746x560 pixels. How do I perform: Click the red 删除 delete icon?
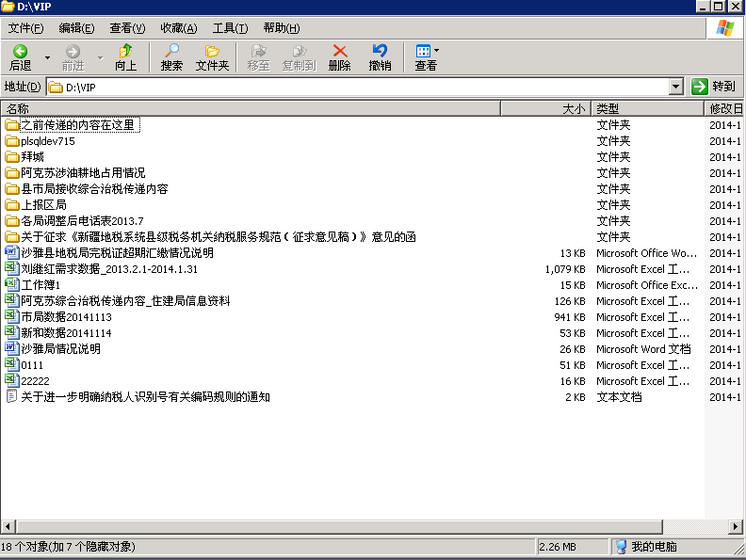pyautogui.click(x=340, y=51)
